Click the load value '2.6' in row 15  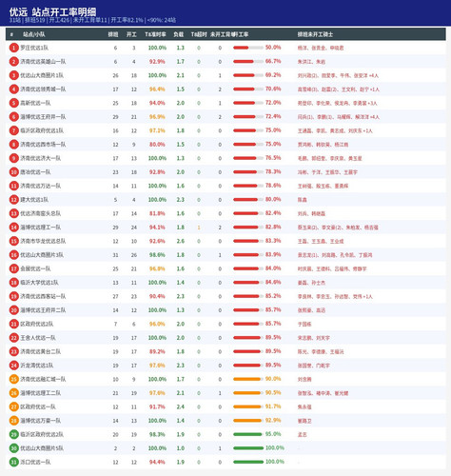point(181,241)
